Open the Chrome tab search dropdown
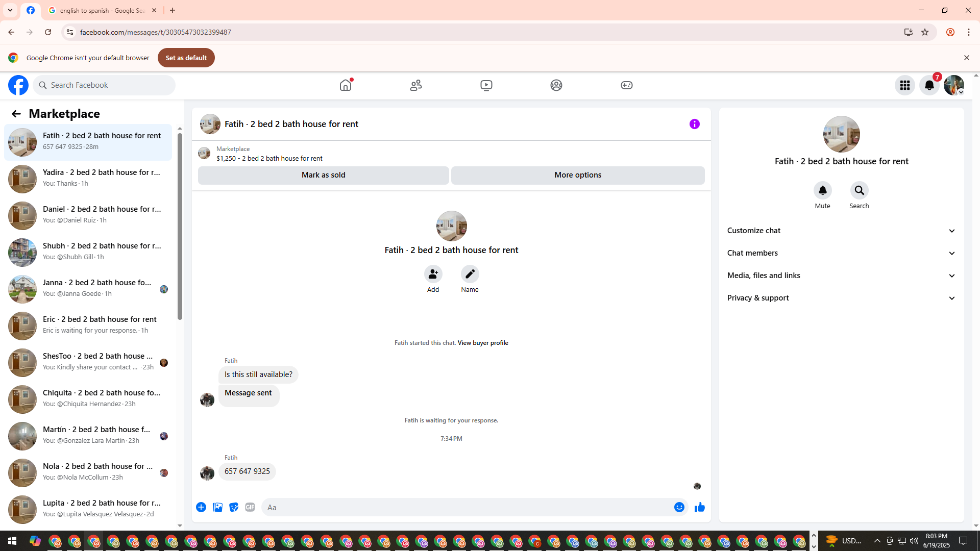Viewport: 980px width, 551px height. pos(10,10)
